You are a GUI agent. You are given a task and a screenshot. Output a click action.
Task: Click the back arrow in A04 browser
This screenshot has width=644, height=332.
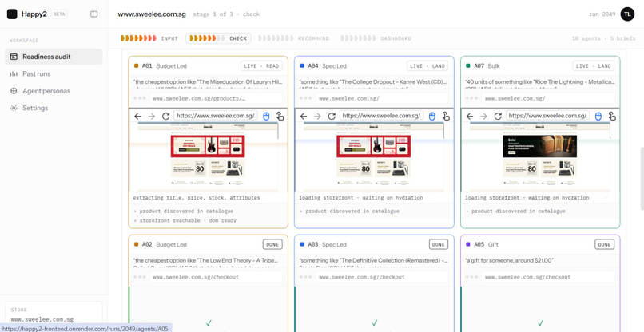tap(304, 117)
